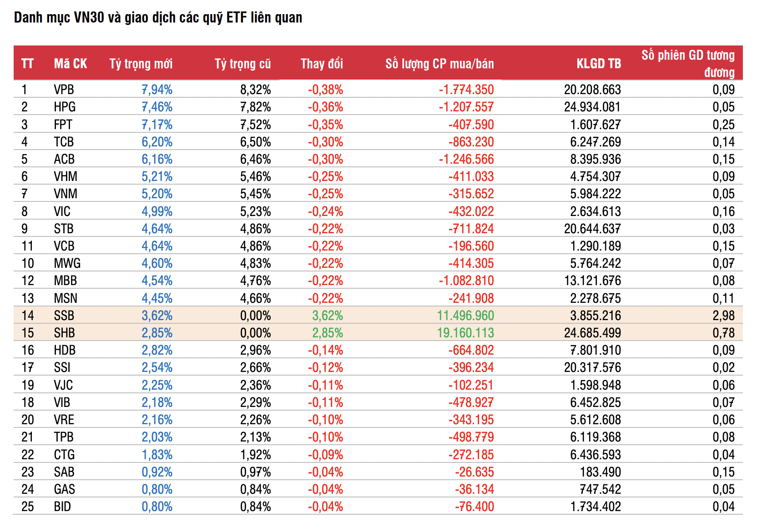757x532 pixels.
Task: Click the -0,38% change value for VPB
Action: point(326,90)
